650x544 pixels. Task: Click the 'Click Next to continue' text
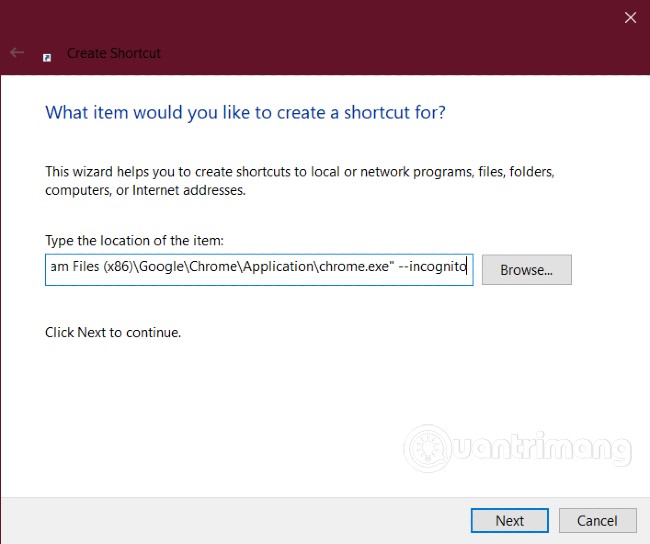[x=113, y=333]
